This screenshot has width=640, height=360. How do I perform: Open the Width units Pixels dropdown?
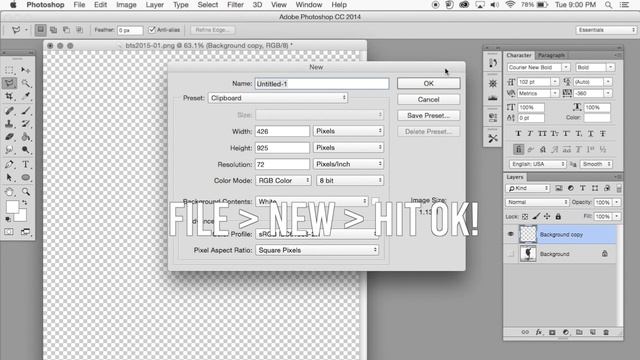[x=349, y=131]
